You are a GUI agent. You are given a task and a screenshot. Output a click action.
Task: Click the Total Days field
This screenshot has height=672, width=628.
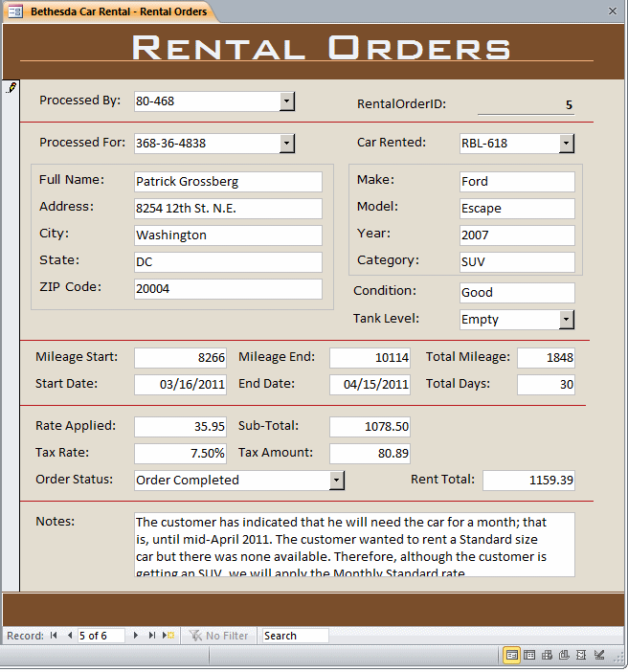click(x=546, y=385)
